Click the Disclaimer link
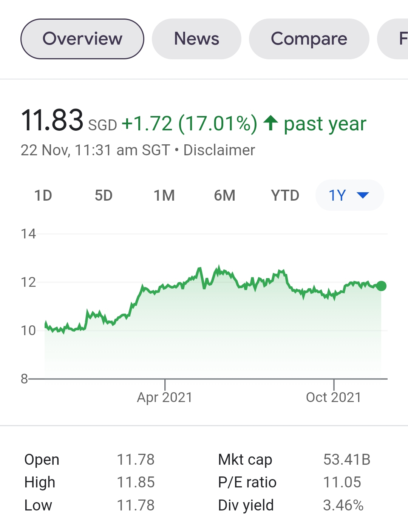The width and height of the screenshot is (408, 532). (x=219, y=150)
